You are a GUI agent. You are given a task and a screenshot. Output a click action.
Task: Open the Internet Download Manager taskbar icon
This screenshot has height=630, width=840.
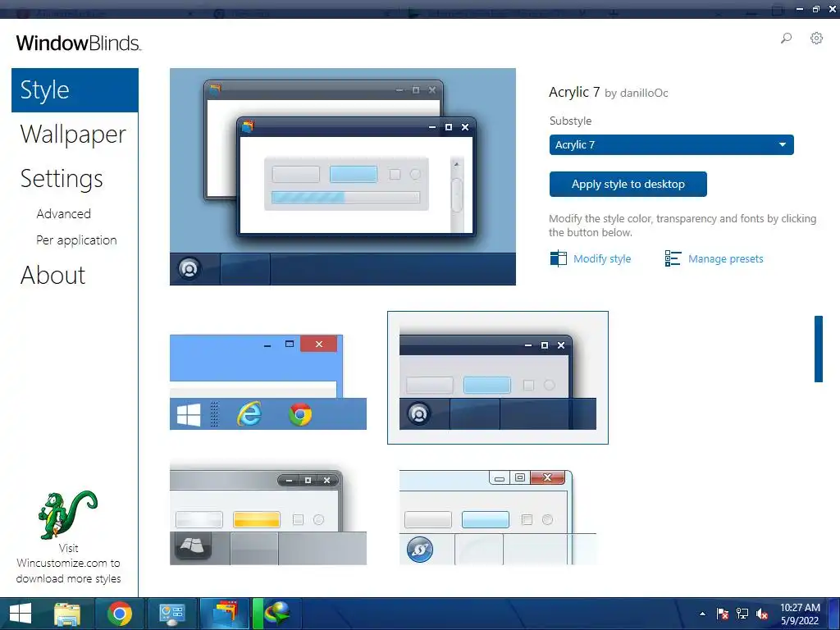pyautogui.click(x=276, y=614)
